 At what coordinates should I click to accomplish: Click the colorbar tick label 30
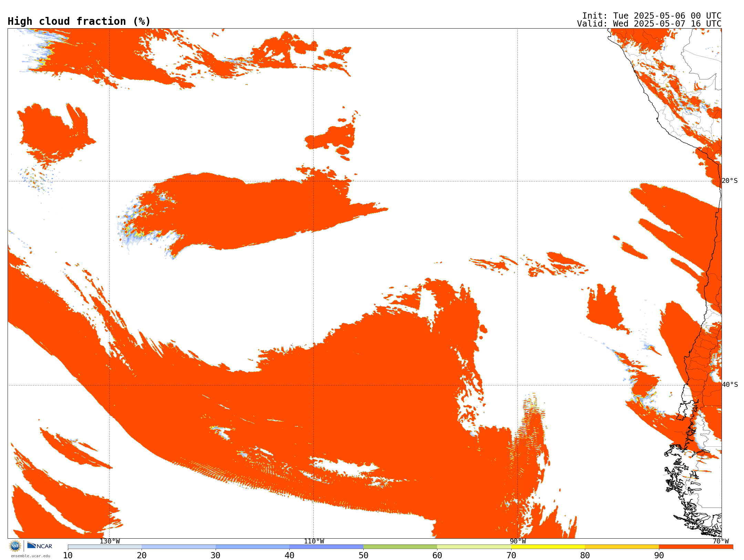pyautogui.click(x=216, y=556)
